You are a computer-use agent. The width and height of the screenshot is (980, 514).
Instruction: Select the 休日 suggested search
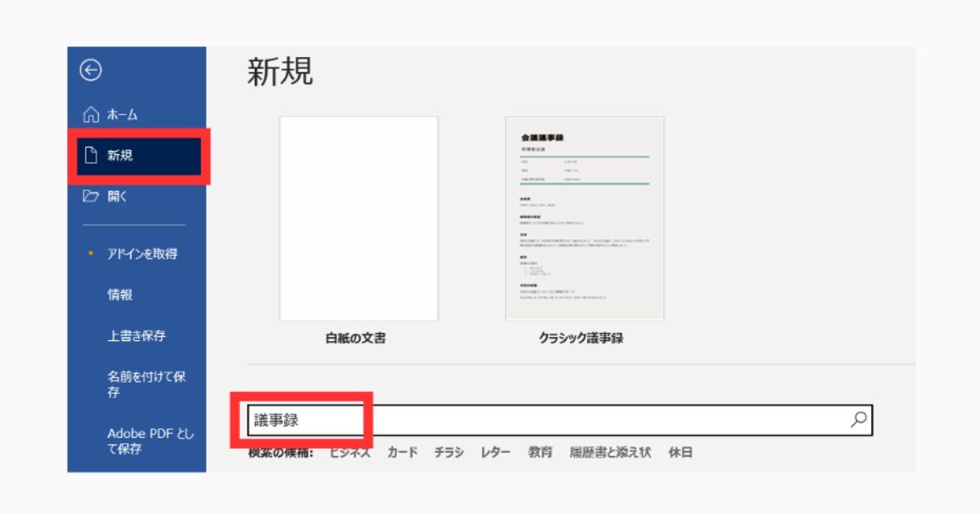click(x=680, y=453)
